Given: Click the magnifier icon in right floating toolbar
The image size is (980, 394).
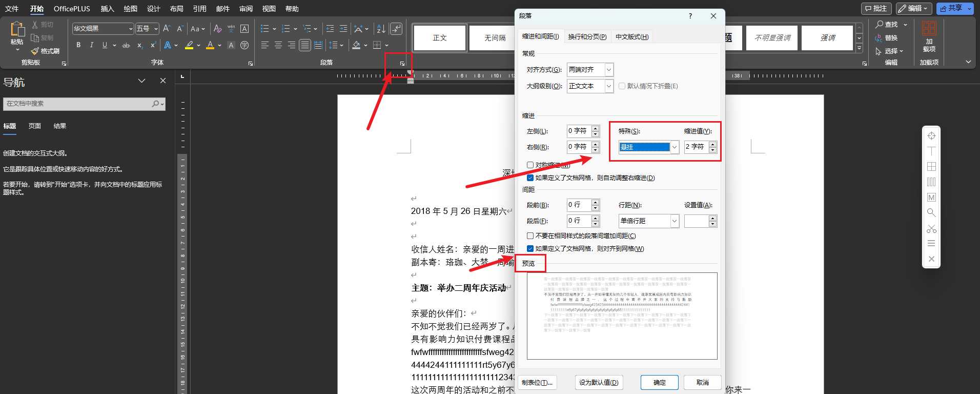Looking at the screenshot, I should (x=931, y=212).
